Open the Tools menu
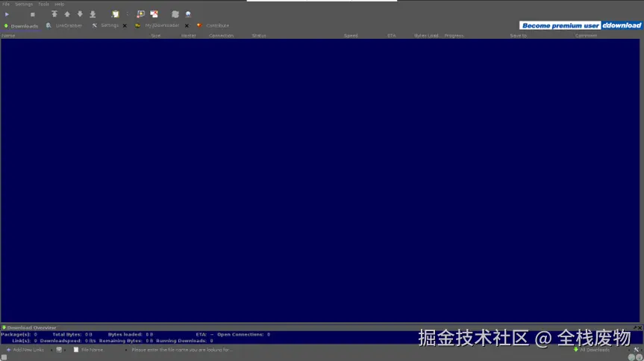Image resolution: width=644 pixels, height=361 pixels. point(43,4)
